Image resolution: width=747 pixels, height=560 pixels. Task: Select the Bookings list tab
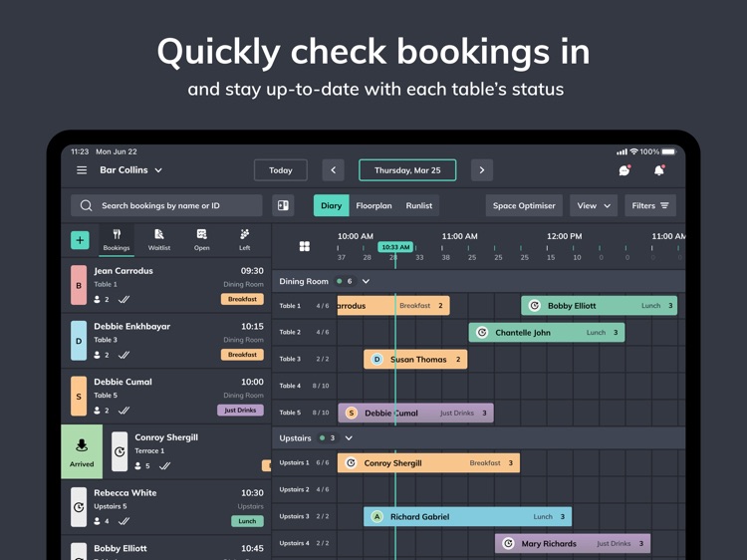pyautogui.click(x=117, y=241)
